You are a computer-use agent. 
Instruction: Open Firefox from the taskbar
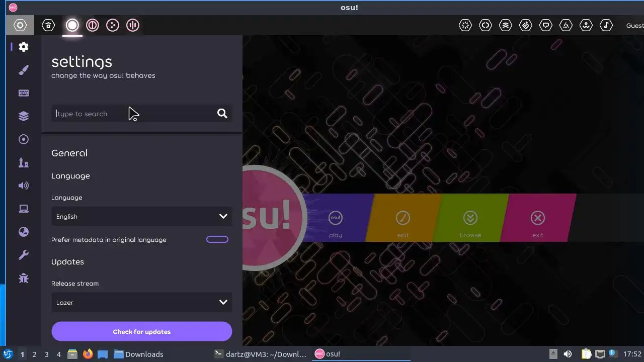88,354
